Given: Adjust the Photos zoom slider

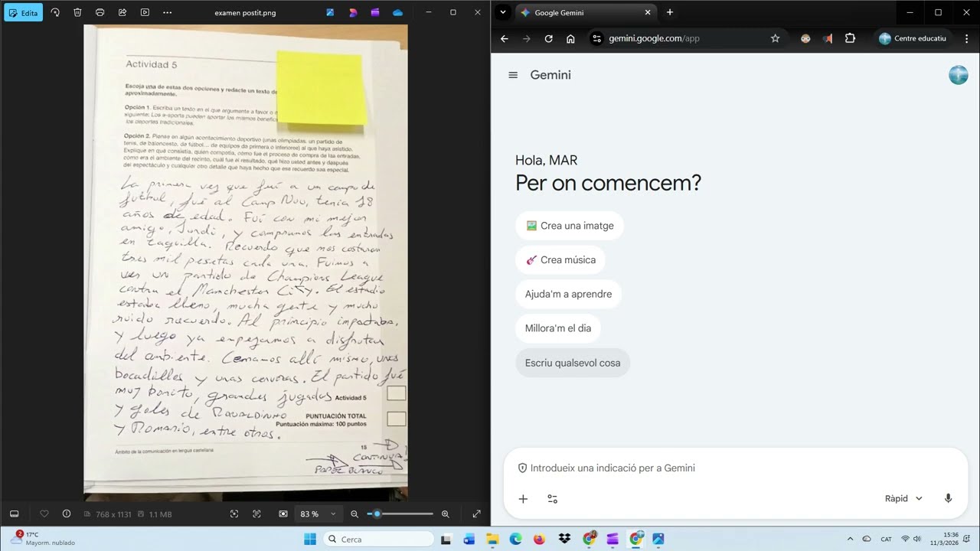Looking at the screenshot, I should click(400, 514).
